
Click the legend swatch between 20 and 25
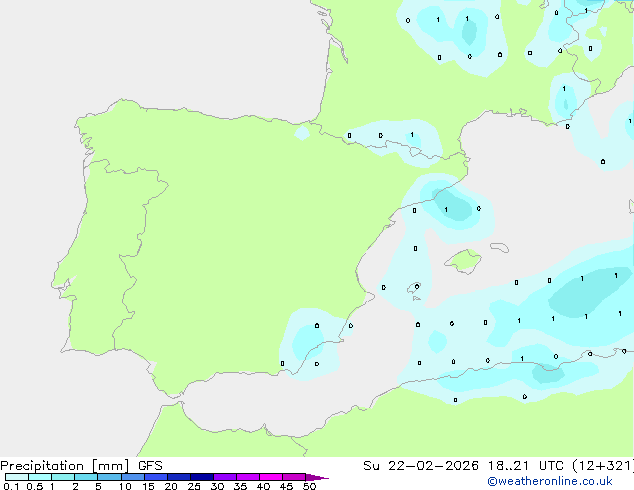click(179, 477)
